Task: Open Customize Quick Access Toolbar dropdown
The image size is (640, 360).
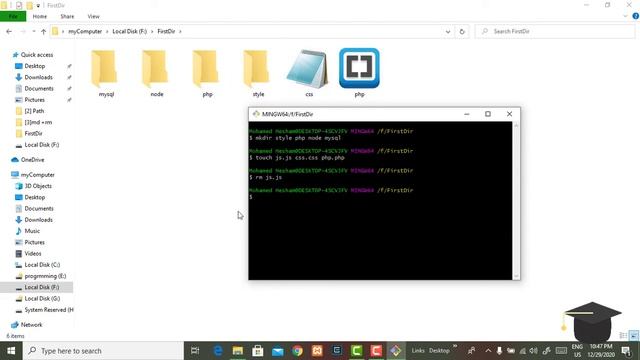Action: (38, 5)
